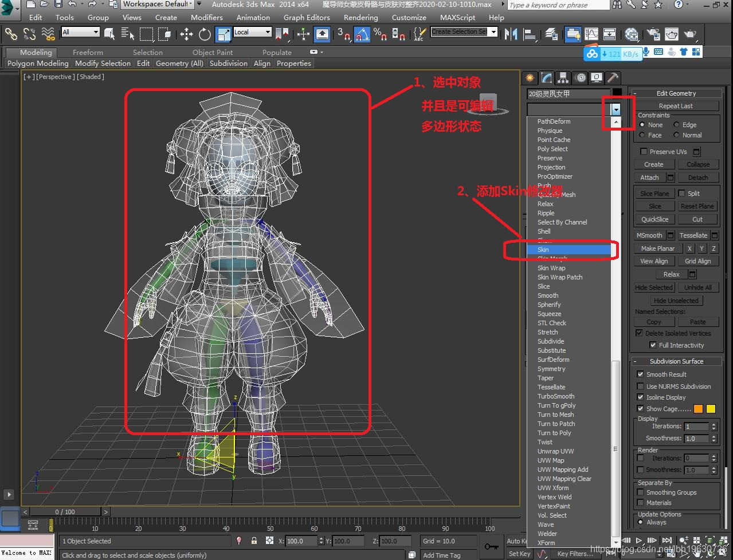Switch to the Object Paint ribbon tab

pyautogui.click(x=213, y=52)
